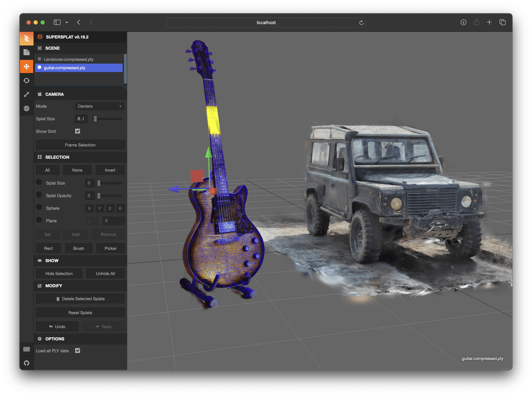Screen dimensions: 532x396
Task: Select the Sphere selection radio button
Action: point(39,207)
